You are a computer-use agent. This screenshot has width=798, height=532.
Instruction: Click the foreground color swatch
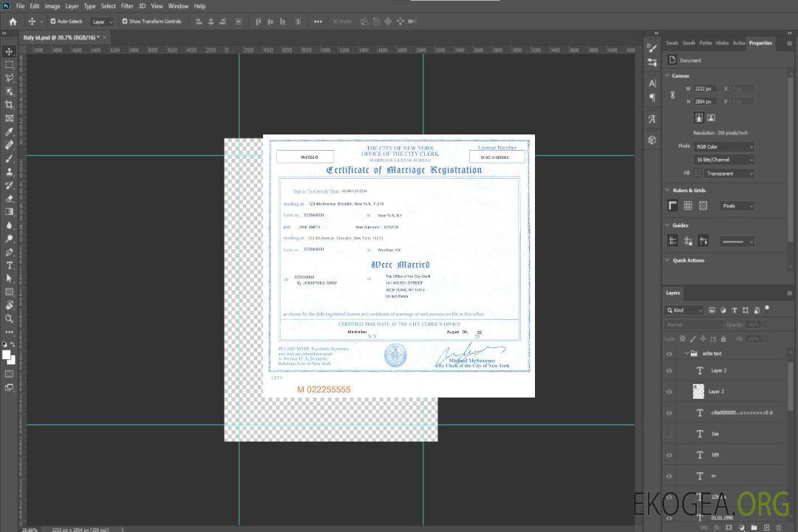tap(6, 355)
